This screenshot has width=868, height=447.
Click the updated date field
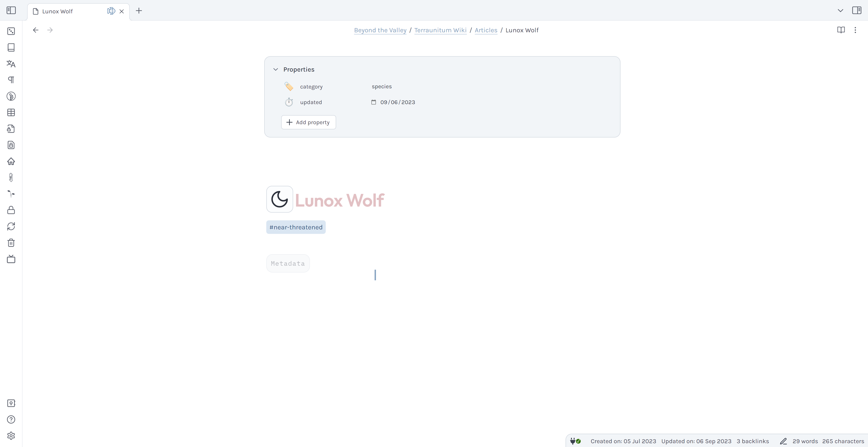tap(397, 102)
